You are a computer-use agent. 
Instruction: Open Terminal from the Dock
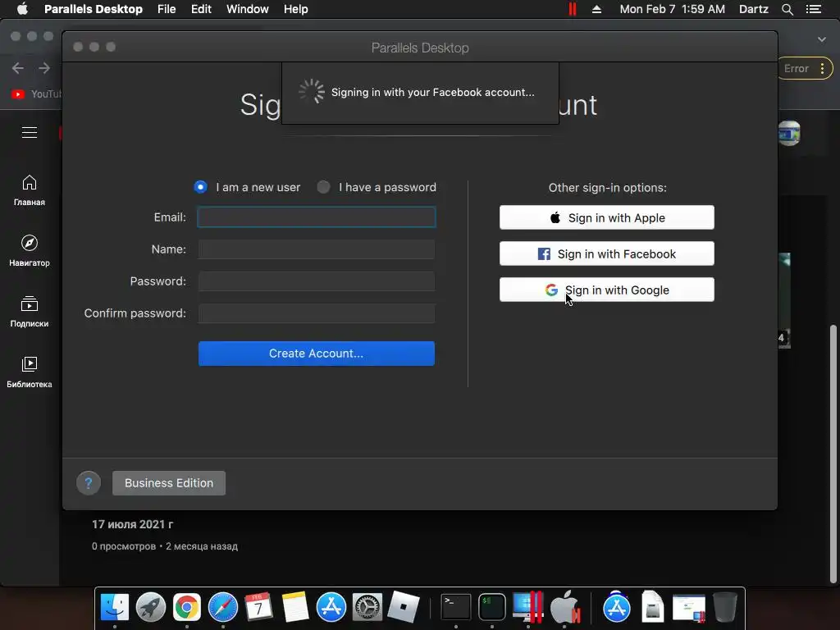click(x=456, y=607)
